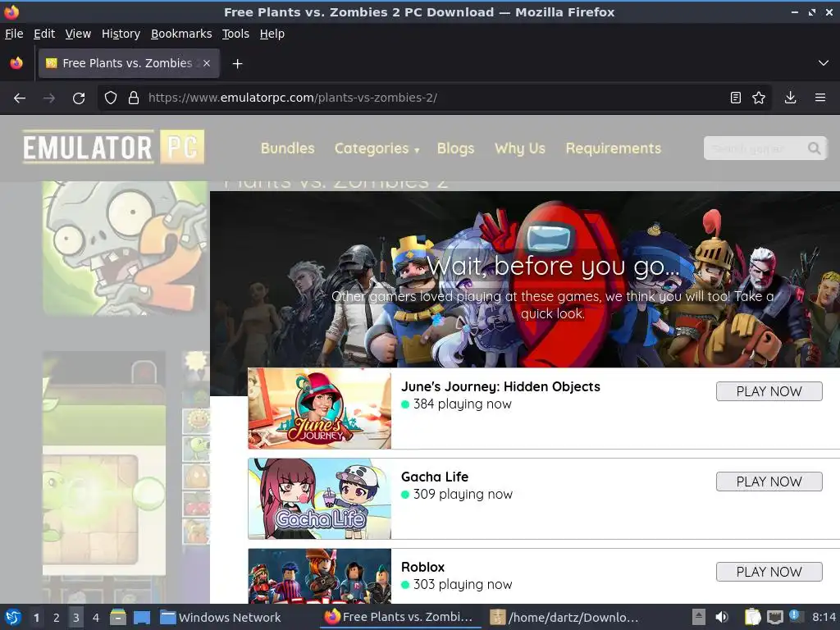Open the removable media eject tray icon
The width and height of the screenshot is (840, 630).
699,617
